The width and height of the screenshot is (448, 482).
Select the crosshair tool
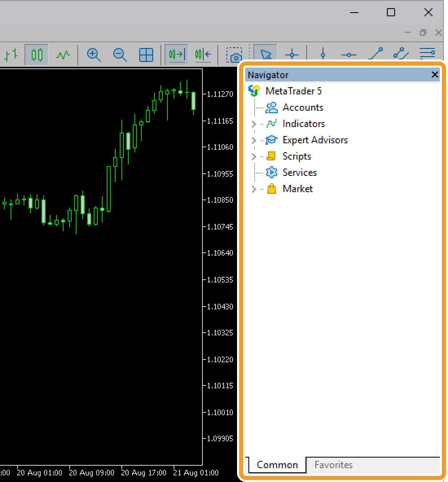point(292,55)
